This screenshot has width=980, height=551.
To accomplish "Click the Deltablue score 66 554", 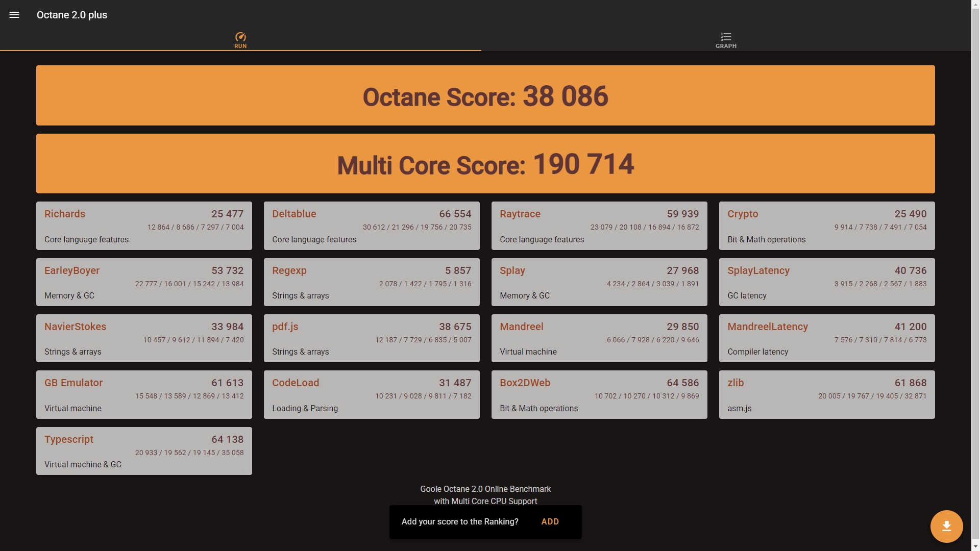I will [455, 214].
